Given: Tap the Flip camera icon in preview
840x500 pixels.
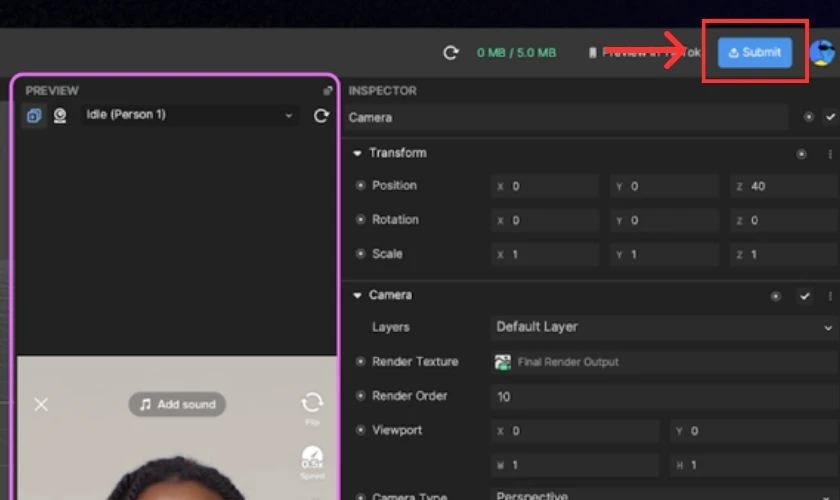Looking at the screenshot, I should [x=312, y=402].
